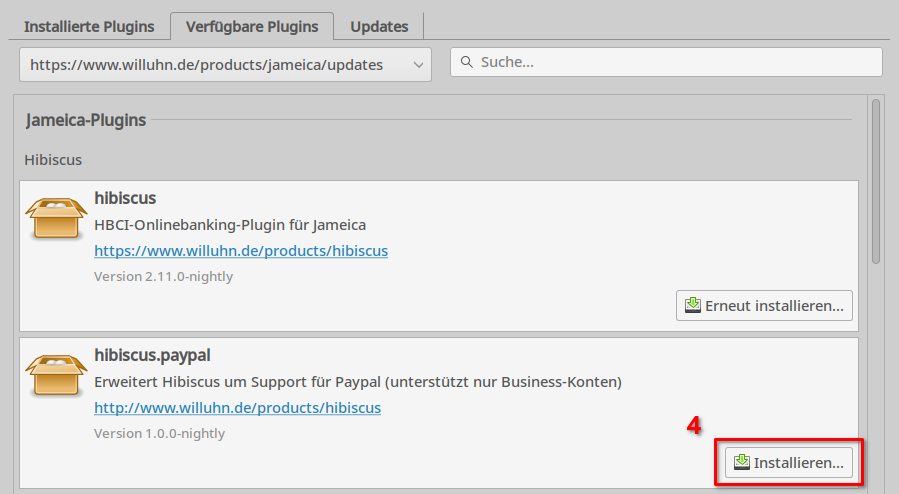Image resolution: width=899 pixels, height=494 pixels.
Task: Click the Jameica-Plugins section header
Action: 86,120
